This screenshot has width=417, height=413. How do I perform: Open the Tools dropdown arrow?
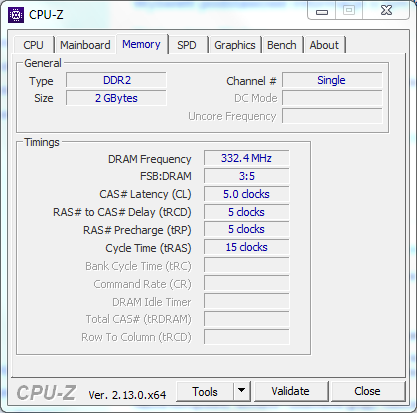click(x=242, y=391)
